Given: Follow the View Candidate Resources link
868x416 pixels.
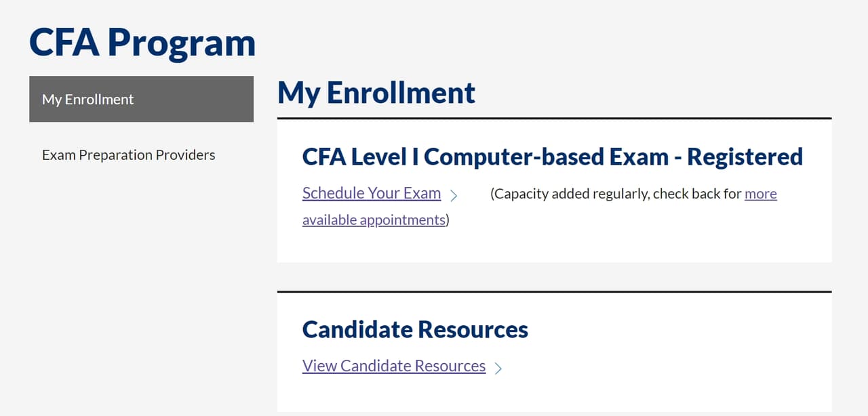Looking at the screenshot, I should [394, 366].
